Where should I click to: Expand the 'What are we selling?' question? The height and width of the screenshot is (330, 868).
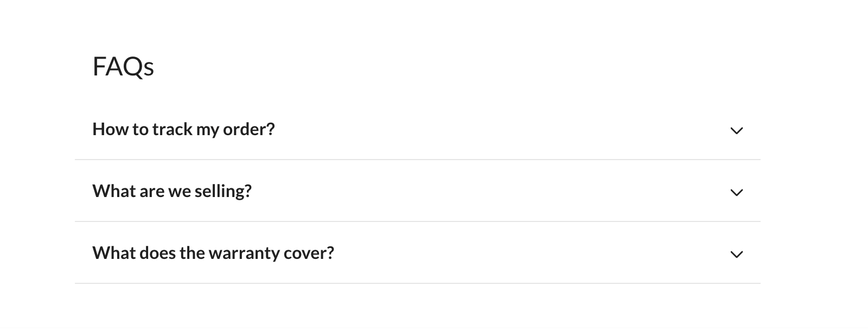click(418, 191)
